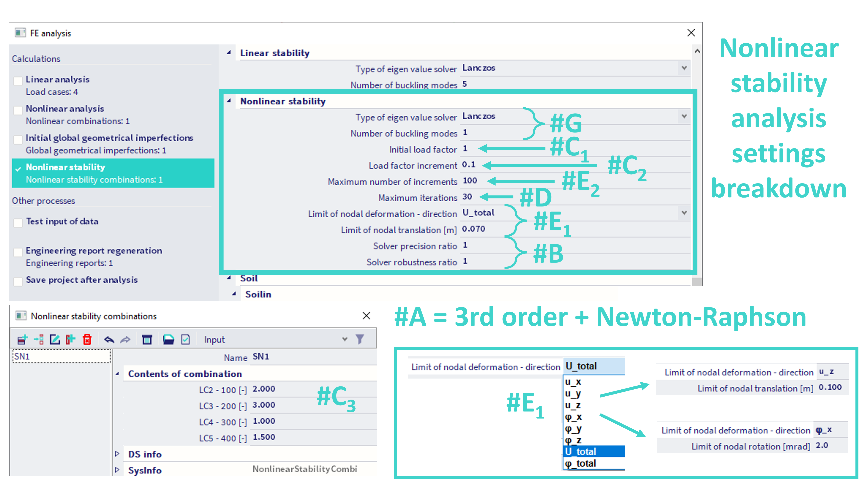Click the open-folder icon in combinations toolbar

(x=168, y=339)
